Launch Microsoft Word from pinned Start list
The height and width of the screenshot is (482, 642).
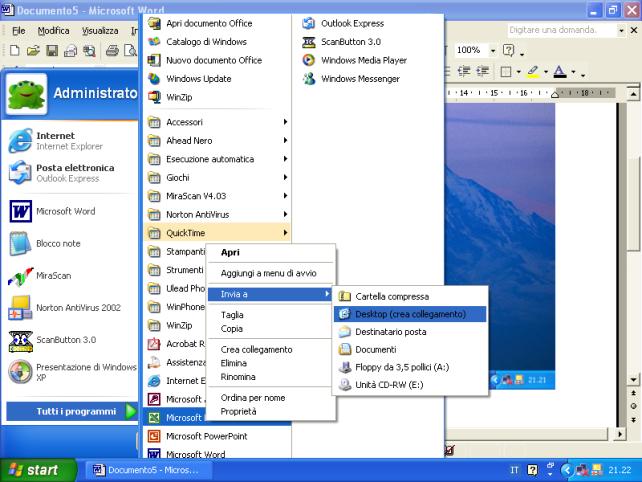tap(70, 211)
